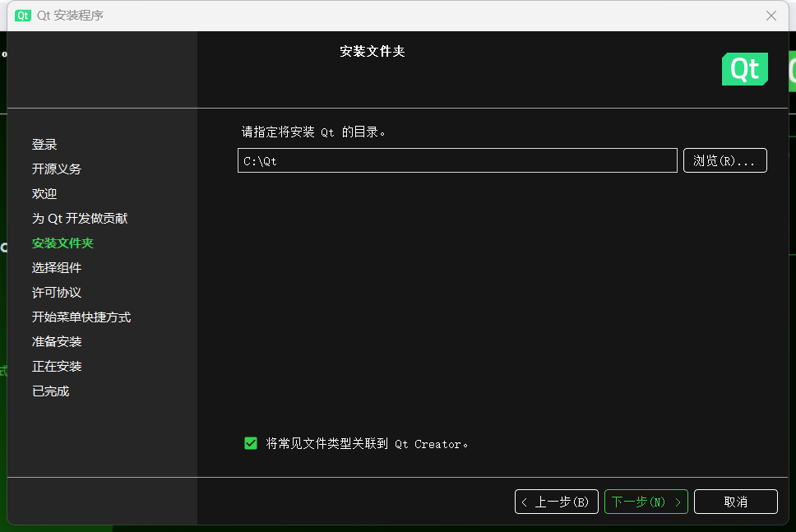Click the 请指定将安装 Qt 的目录 label
The width and height of the screenshot is (796, 532).
click(x=313, y=132)
